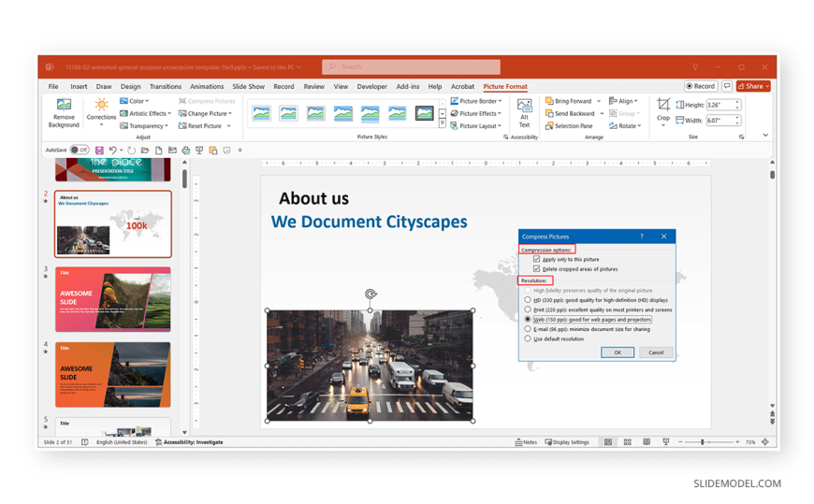Select HD (330 ppi) resolution option

(x=528, y=300)
